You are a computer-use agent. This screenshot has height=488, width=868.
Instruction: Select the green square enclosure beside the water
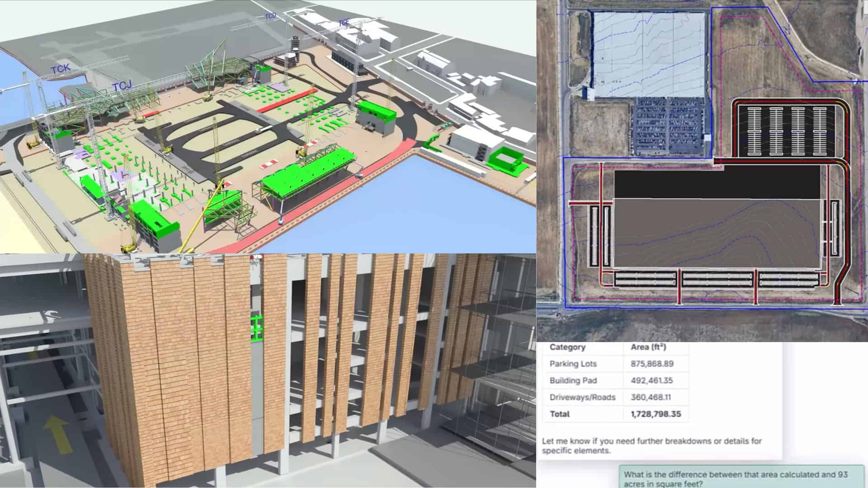click(506, 160)
